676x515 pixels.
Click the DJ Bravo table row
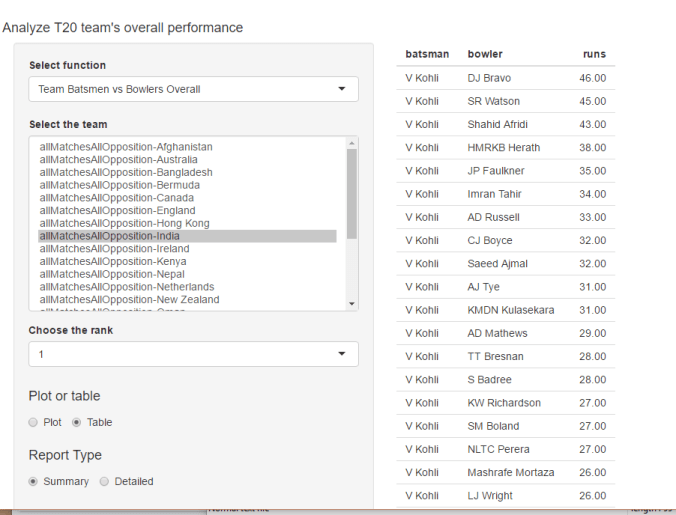coord(505,78)
